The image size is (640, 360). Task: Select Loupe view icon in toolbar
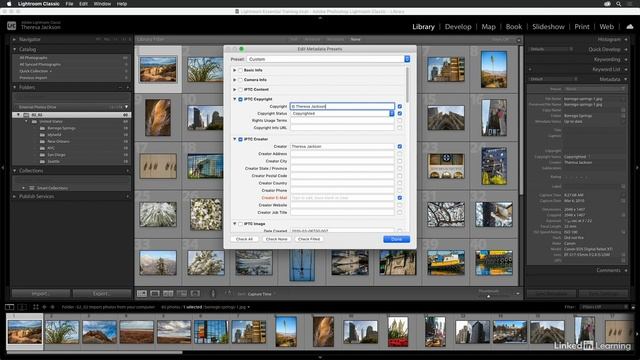pyautogui.click(x=155, y=293)
